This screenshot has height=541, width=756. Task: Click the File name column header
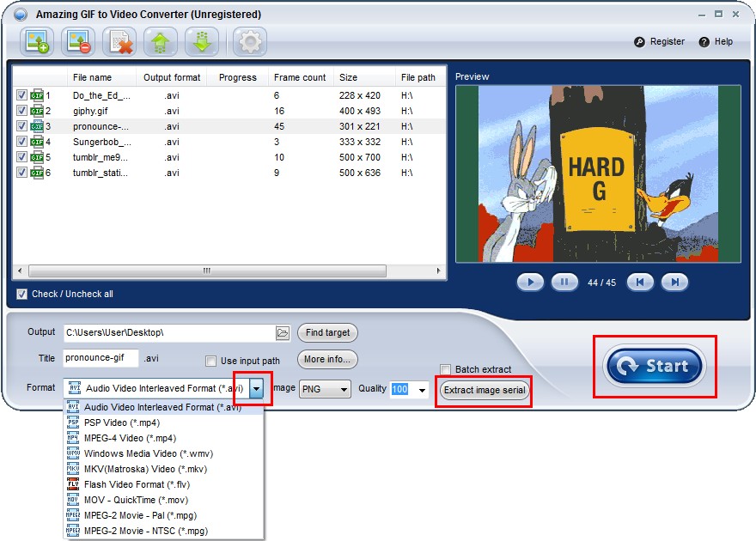pos(101,77)
